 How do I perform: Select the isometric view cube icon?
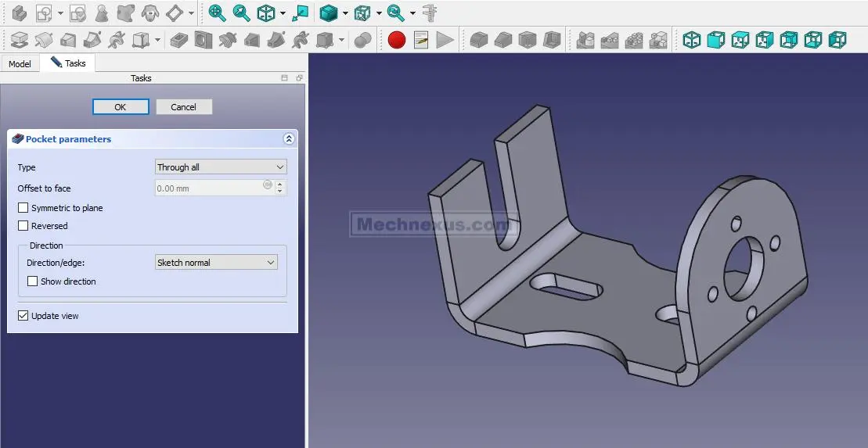[266, 13]
